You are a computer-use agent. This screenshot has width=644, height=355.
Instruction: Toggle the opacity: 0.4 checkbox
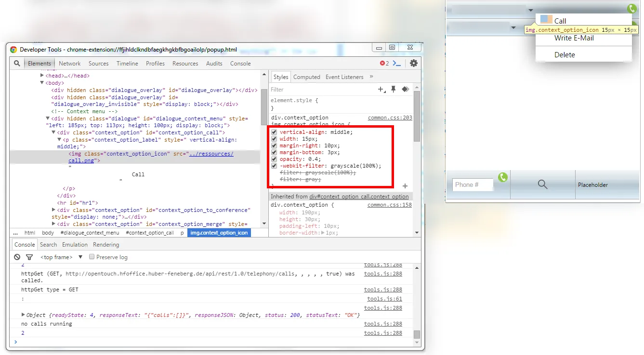[x=274, y=159]
